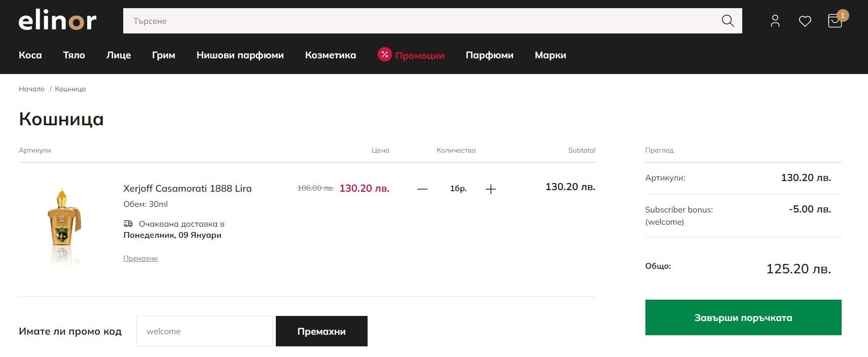Open the Марки menu
This screenshot has width=868, height=357.
pyautogui.click(x=551, y=55)
